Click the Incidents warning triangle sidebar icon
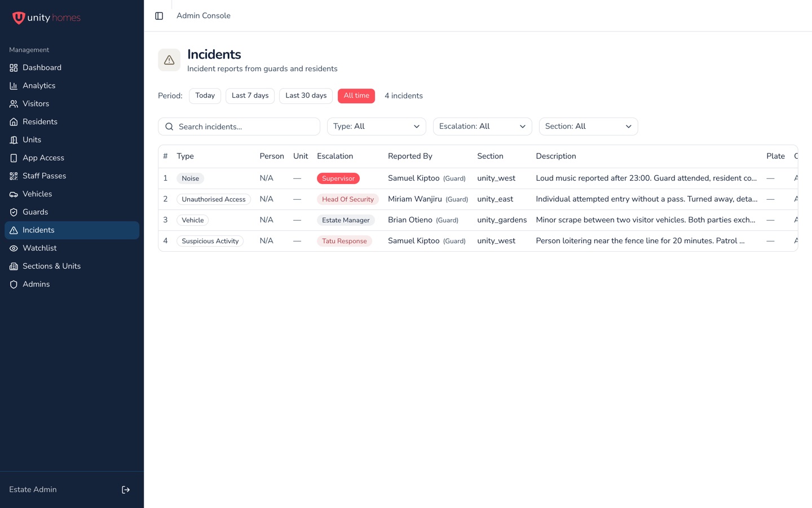The image size is (812, 508). point(14,230)
